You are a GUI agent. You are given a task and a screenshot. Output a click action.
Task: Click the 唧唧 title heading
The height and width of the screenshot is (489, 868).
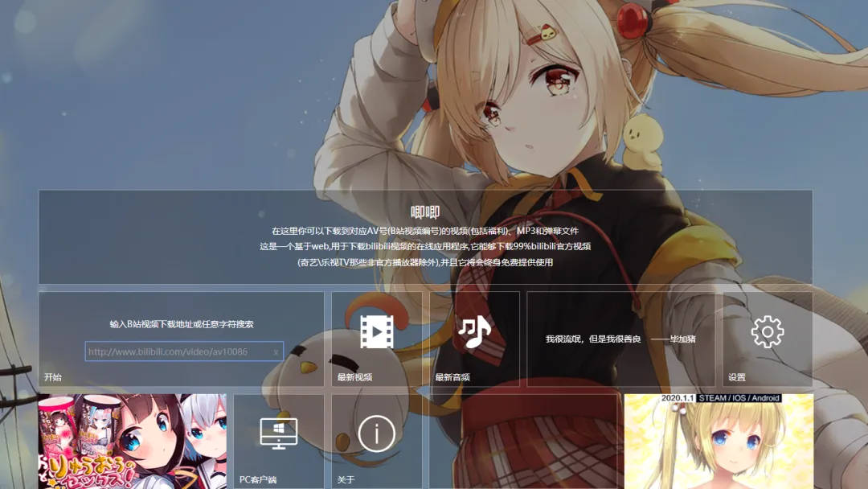click(x=425, y=212)
